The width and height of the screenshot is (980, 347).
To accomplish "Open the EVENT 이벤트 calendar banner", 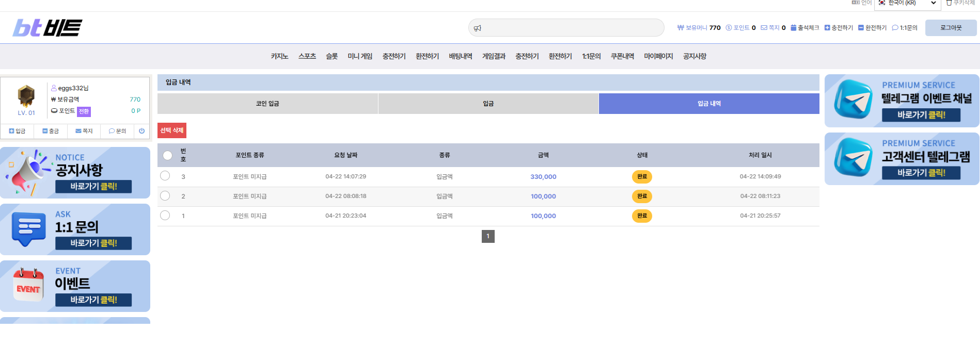I will tap(75, 286).
